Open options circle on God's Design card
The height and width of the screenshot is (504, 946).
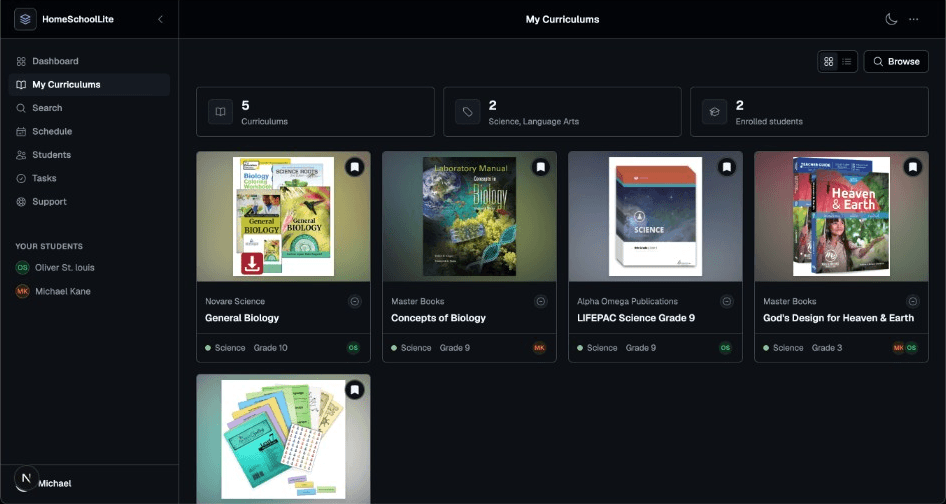click(913, 301)
